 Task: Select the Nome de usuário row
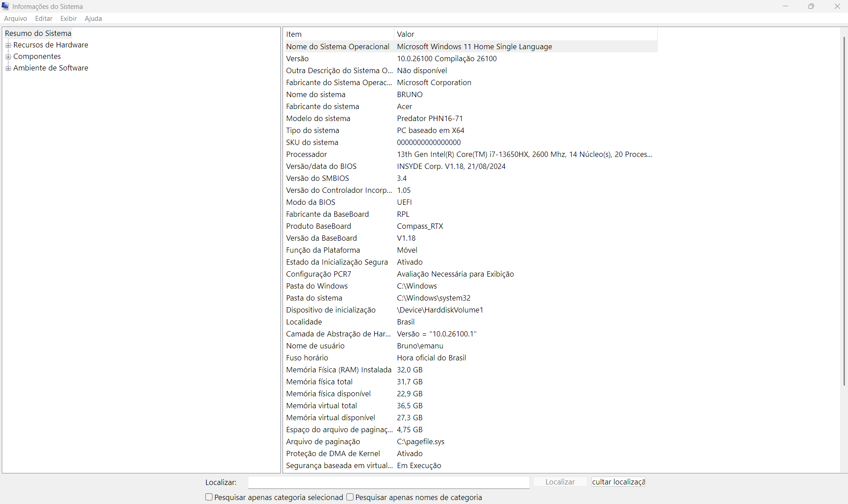pyautogui.click(x=471, y=346)
